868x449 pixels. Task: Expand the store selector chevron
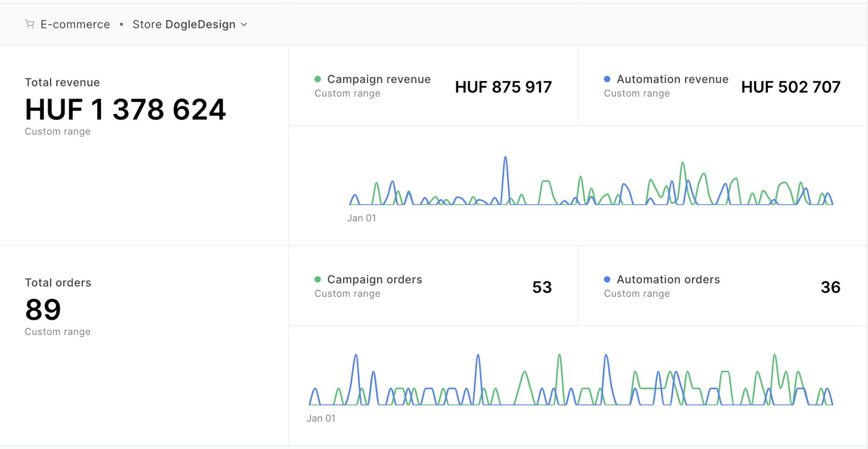[244, 25]
